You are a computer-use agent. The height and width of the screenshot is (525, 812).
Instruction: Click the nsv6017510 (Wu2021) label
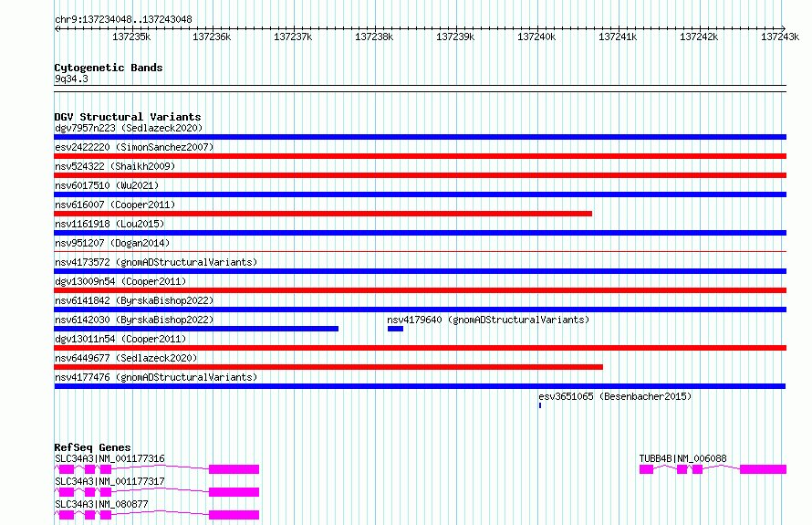click(107, 185)
